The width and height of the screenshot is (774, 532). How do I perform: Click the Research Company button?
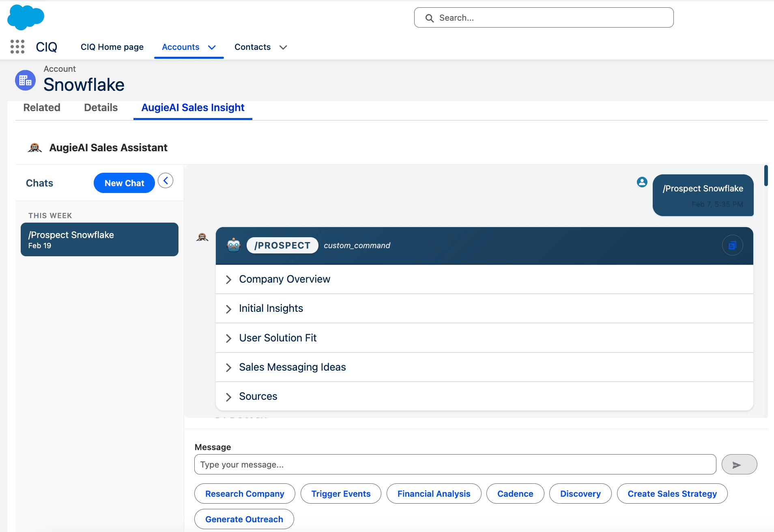click(x=245, y=494)
